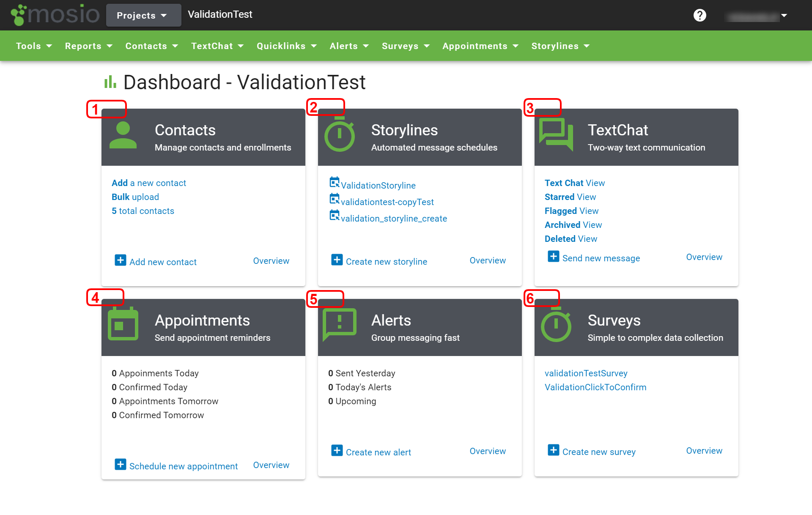Click the calendar icon beside ValidationStoryline
Image resolution: width=812 pixels, height=515 pixels.
tap(335, 182)
